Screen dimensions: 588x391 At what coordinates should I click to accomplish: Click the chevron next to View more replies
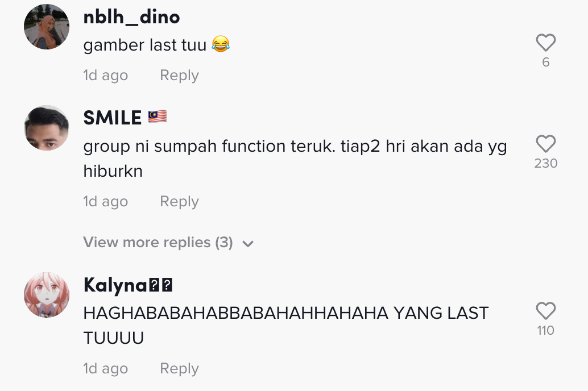coord(248,244)
